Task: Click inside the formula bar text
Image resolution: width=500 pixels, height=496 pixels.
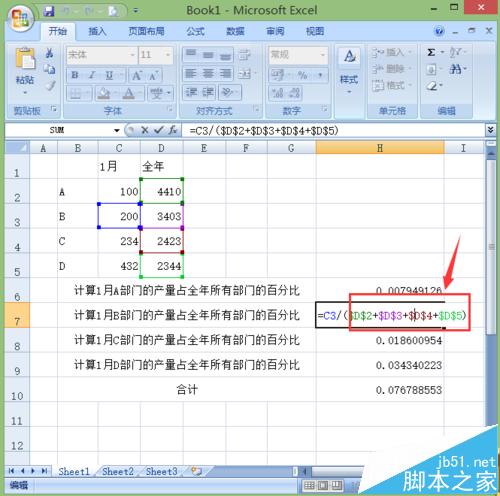Action: coord(264,130)
